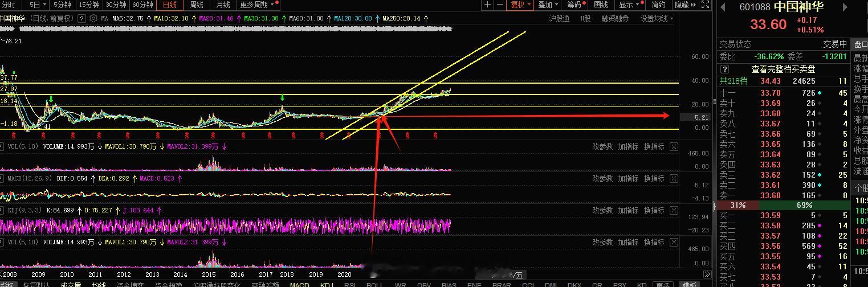Click MA5:32.75 legend value
This screenshot has height=287, width=868.
tap(127, 18)
